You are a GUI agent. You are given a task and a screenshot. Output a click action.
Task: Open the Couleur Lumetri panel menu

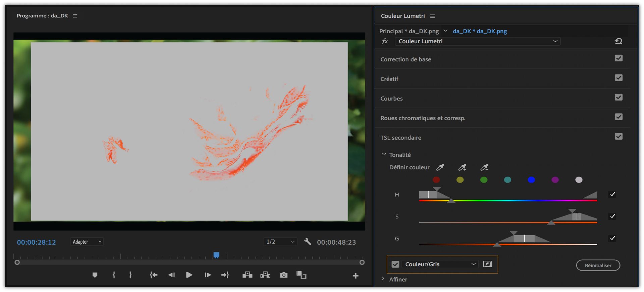pyautogui.click(x=432, y=16)
